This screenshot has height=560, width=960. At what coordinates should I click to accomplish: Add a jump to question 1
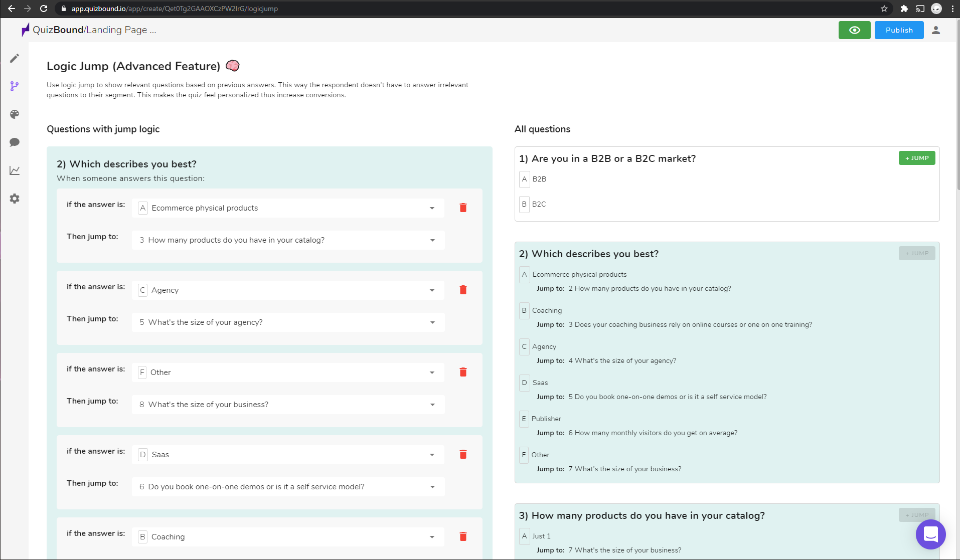916,158
